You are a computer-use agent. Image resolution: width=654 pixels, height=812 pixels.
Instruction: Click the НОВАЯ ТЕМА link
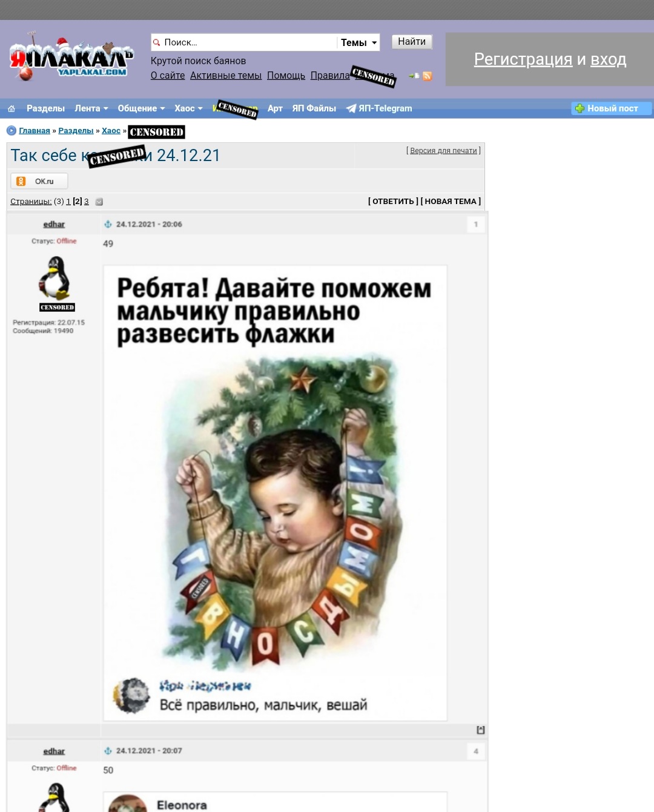pos(451,202)
